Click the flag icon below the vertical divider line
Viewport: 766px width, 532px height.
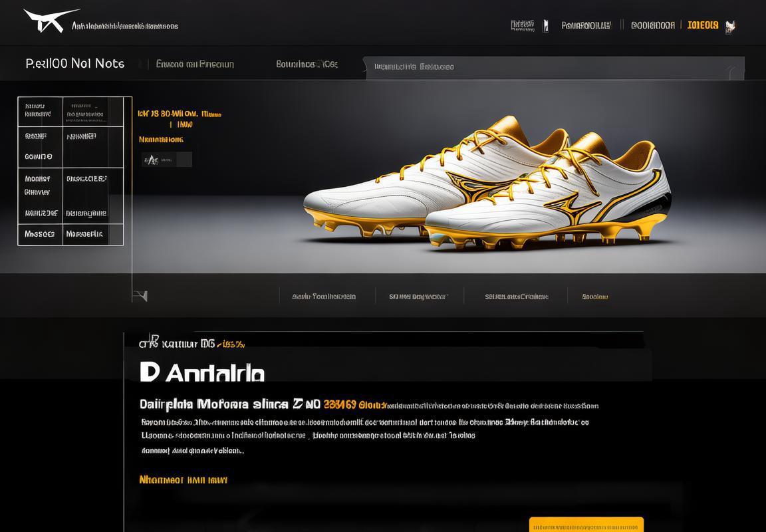click(140, 295)
